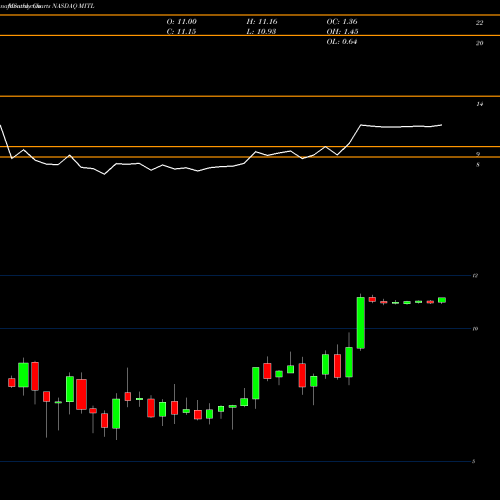
Task: Select the open value 'O: 11.00'
Action: pyautogui.click(x=181, y=22)
